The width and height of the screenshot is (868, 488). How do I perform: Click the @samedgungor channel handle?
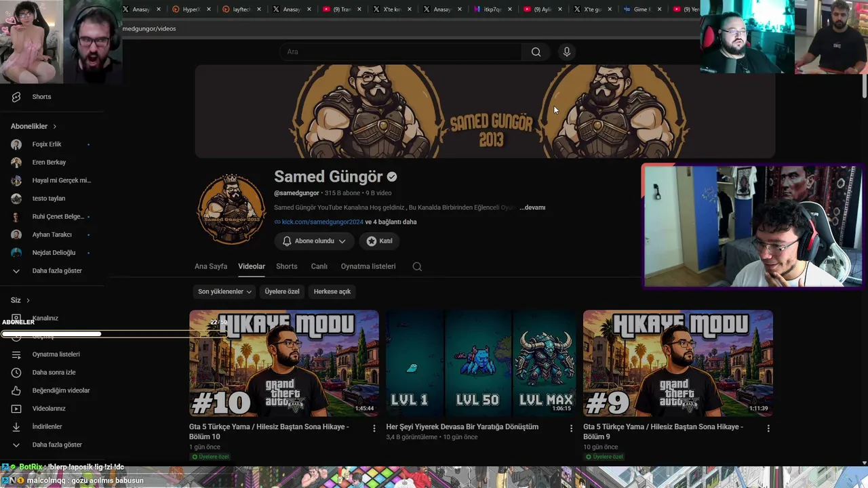296,193
